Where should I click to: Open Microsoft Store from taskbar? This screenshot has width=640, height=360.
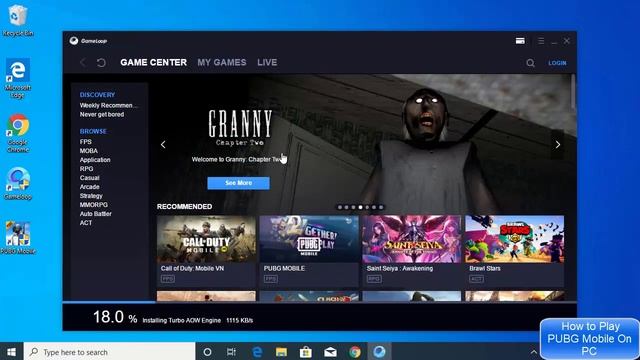pos(306,352)
